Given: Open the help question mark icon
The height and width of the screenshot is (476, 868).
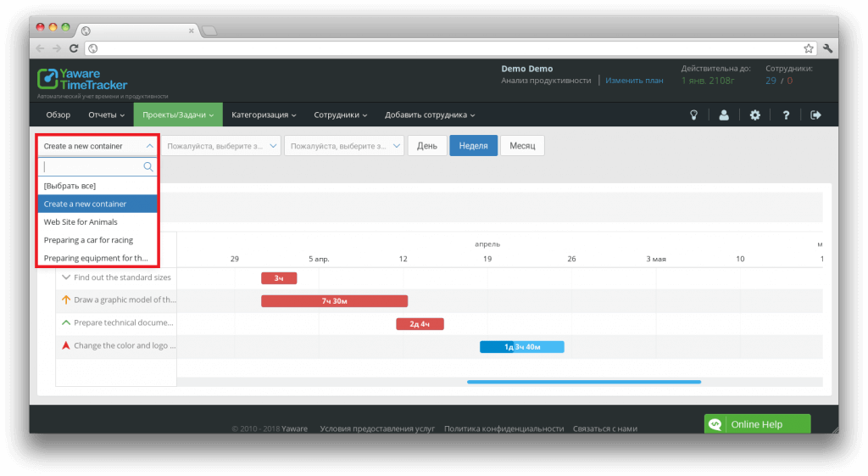Looking at the screenshot, I should (x=786, y=115).
